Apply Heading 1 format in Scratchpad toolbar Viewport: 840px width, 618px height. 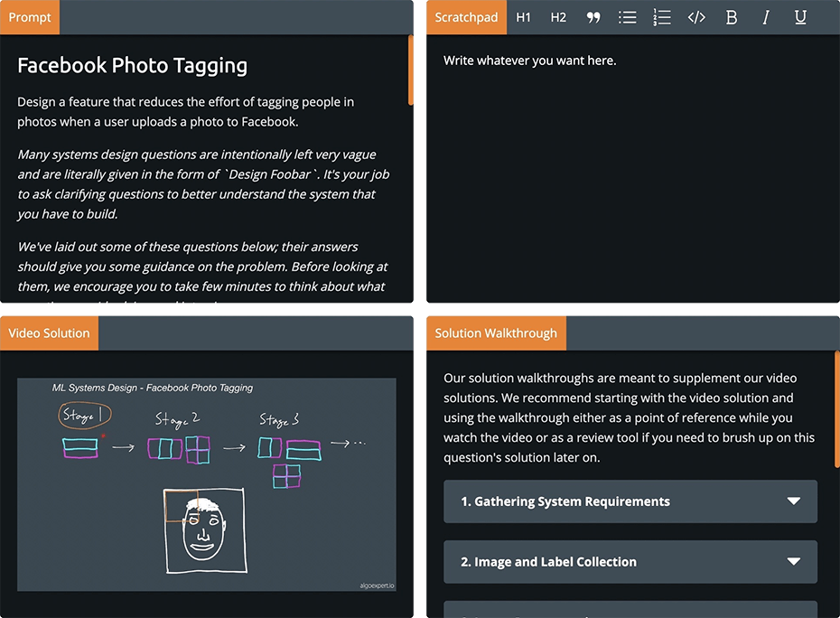(524, 17)
